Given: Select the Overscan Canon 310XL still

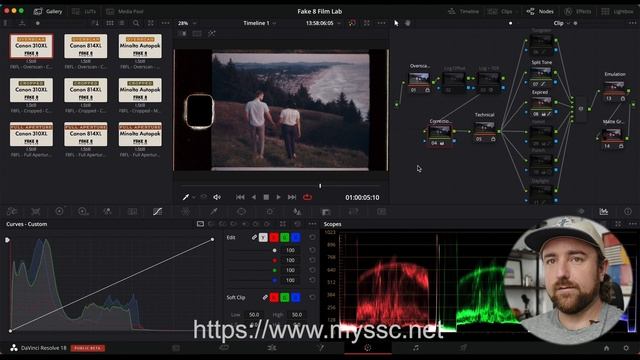Looking at the screenshot, I should (31, 46).
